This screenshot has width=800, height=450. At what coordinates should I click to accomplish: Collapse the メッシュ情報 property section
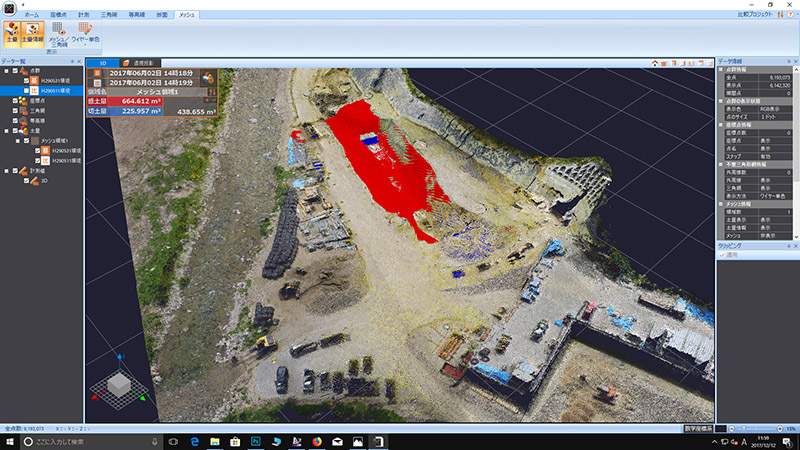pos(721,204)
